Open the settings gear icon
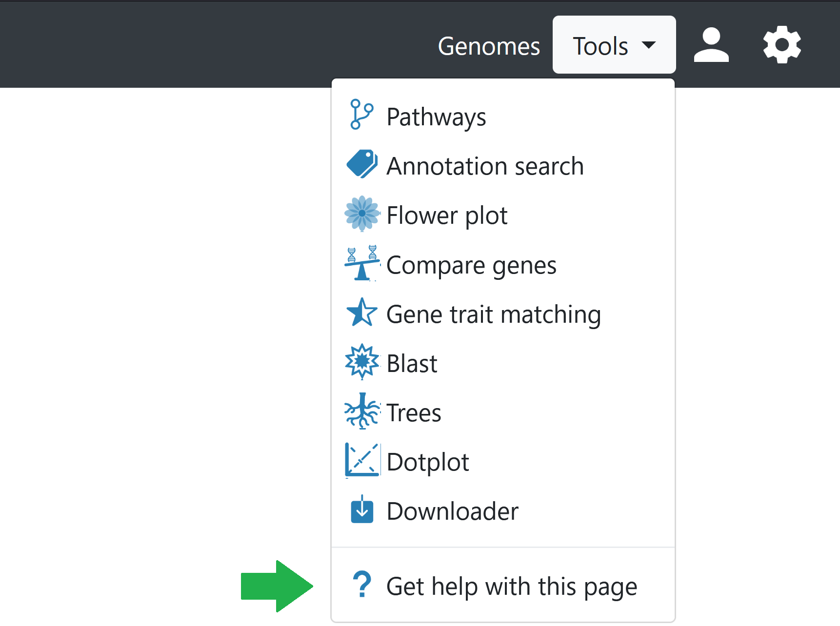Viewport: 840px width, 626px height. (x=781, y=45)
